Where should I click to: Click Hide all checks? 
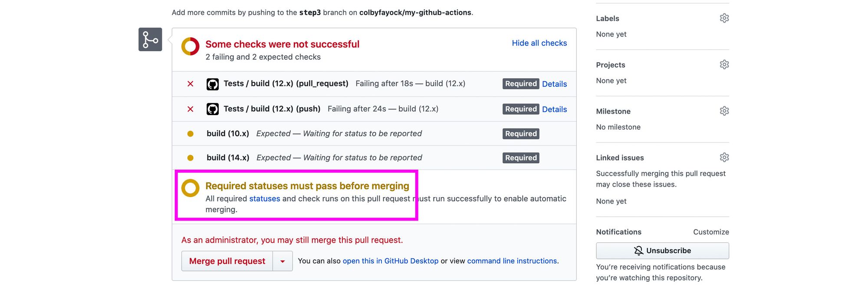(x=539, y=43)
